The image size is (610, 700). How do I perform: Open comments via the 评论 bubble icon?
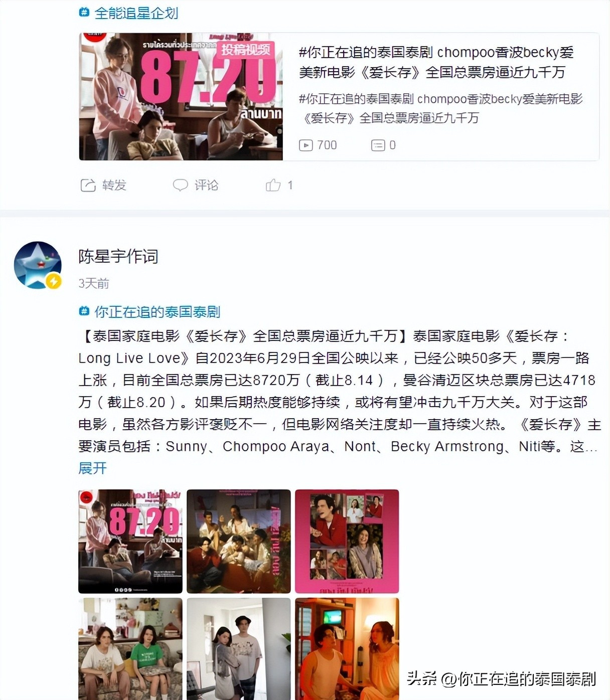click(x=180, y=185)
